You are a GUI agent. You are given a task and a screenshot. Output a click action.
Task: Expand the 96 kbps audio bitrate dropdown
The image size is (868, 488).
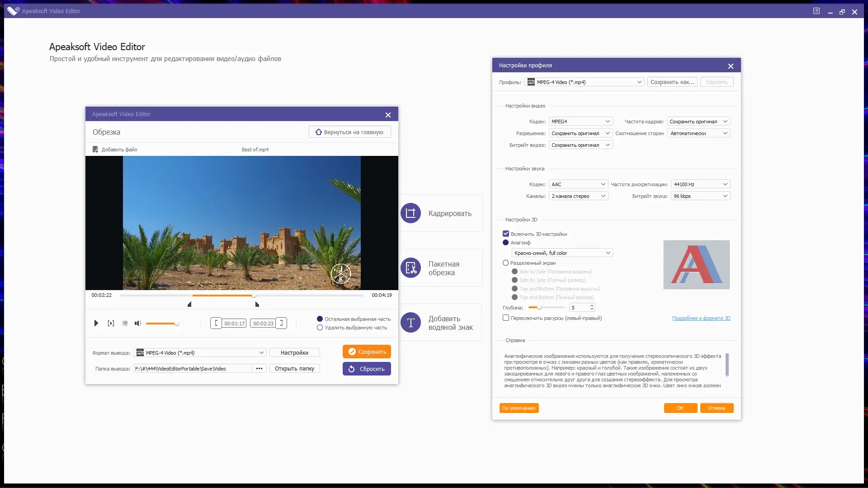click(700, 196)
